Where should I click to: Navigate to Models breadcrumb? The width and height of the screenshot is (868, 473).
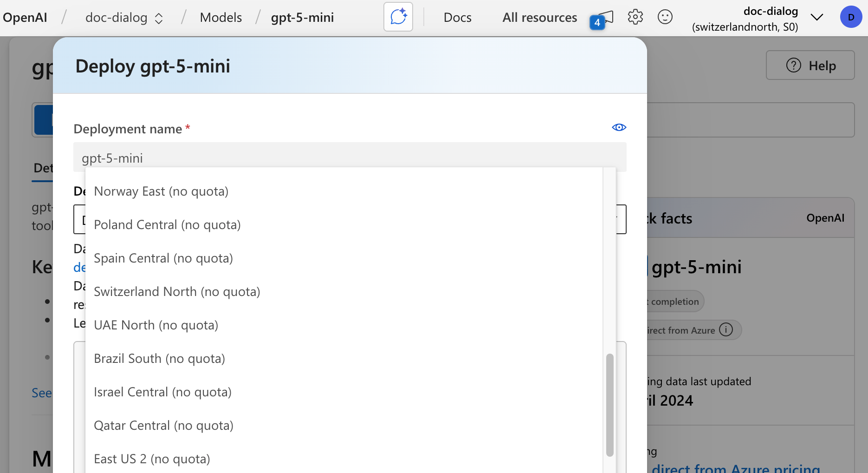point(221,18)
